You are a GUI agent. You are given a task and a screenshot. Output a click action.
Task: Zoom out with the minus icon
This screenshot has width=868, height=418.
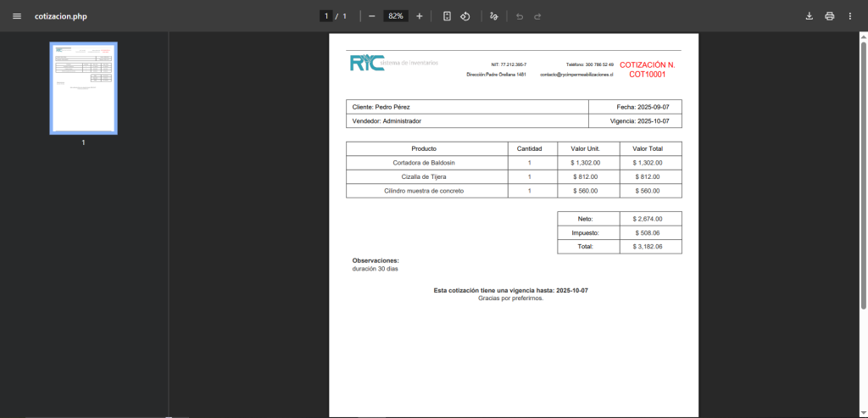tap(371, 16)
